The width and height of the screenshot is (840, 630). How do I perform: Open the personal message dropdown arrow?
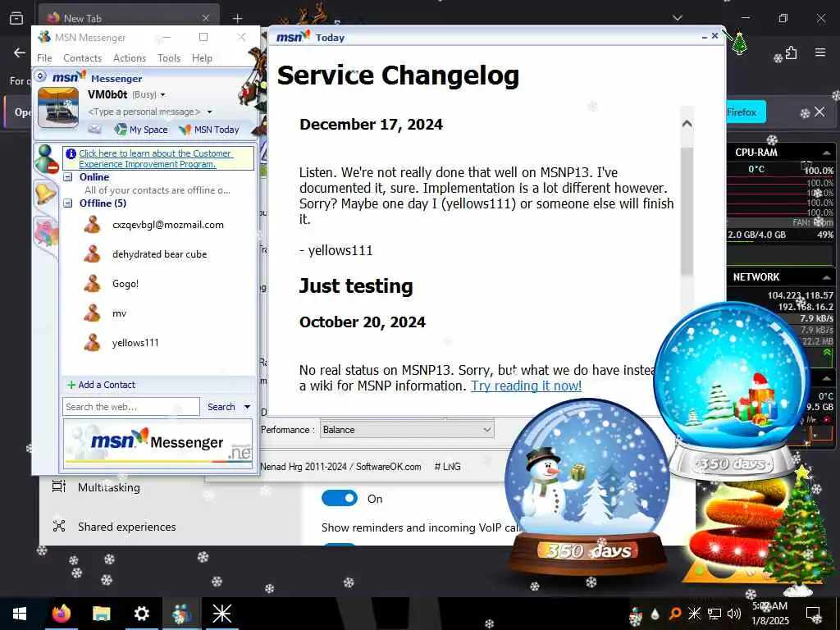tap(209, 112)
